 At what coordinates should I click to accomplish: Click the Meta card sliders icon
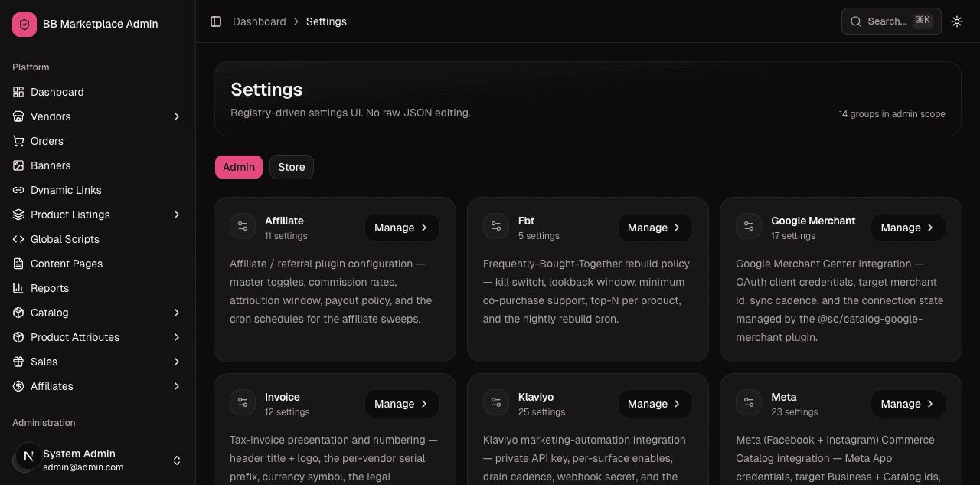[749, 402]
